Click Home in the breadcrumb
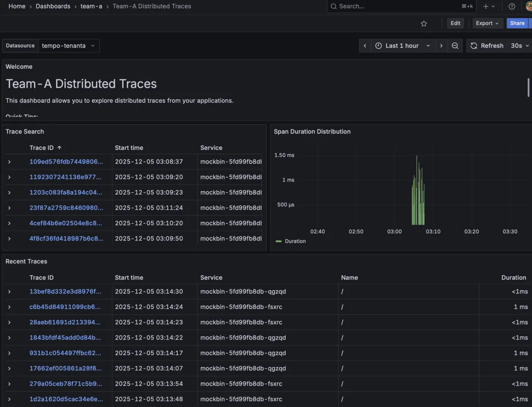The width and height of the screenshot is (532, 407). pyautogui.click(x=17, y=6)
